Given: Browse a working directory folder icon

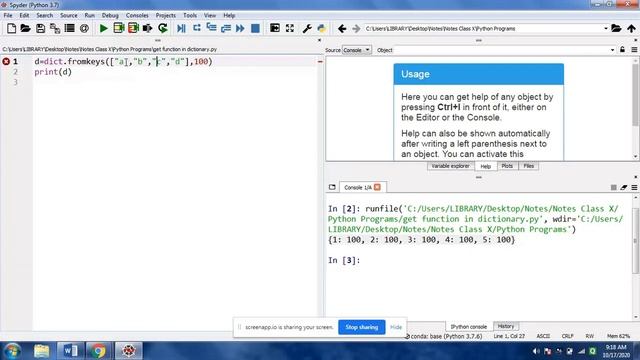Looking at the screenshot, I should pos(616,29).
